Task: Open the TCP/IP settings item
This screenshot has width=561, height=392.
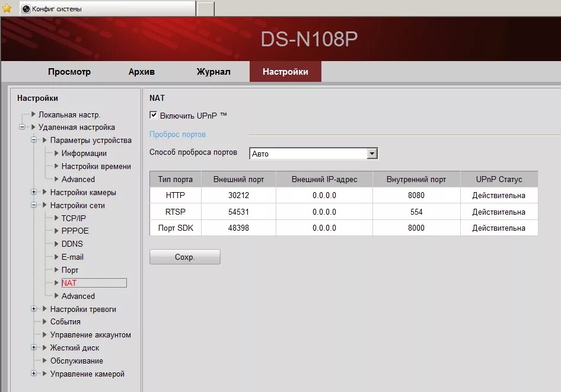Action: pos(74,218)
